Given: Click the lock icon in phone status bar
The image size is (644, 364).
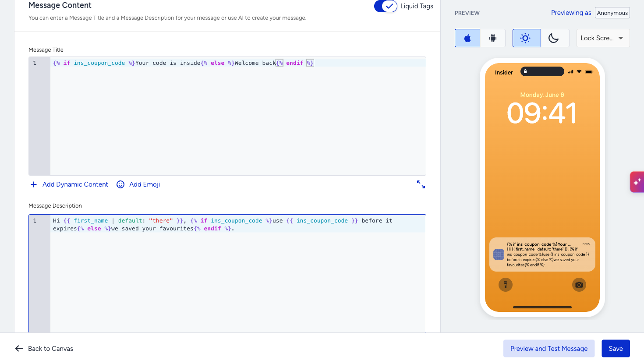Looking at the screenshot, I should (525, 71).
